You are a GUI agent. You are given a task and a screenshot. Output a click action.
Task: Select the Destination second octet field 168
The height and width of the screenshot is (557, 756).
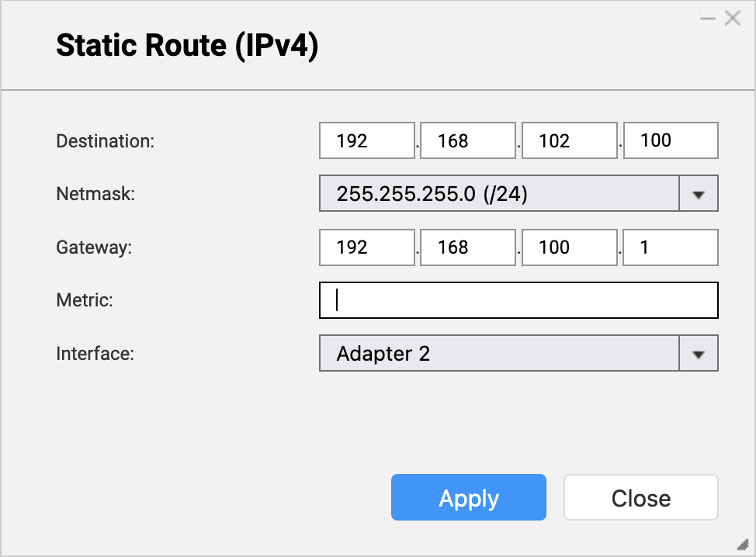pos(468,140)
